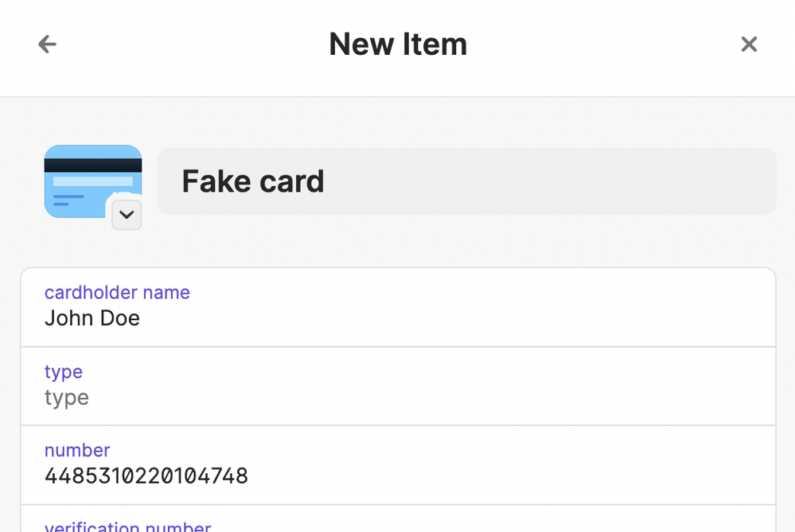Click the verification number label
Image resolution: width=795 pixels, height=532 pixels.
tap(128, 527)
